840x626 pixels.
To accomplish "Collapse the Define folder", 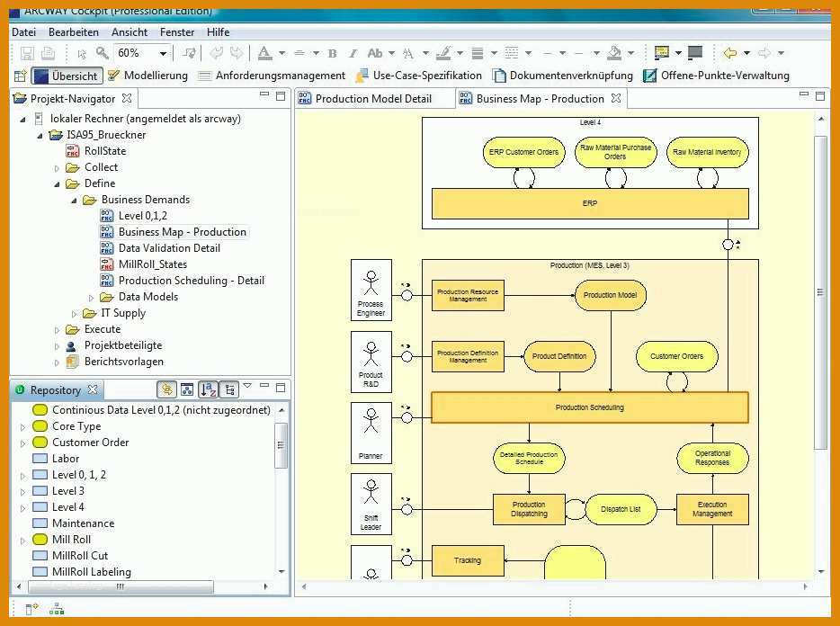I will (57, 184).
